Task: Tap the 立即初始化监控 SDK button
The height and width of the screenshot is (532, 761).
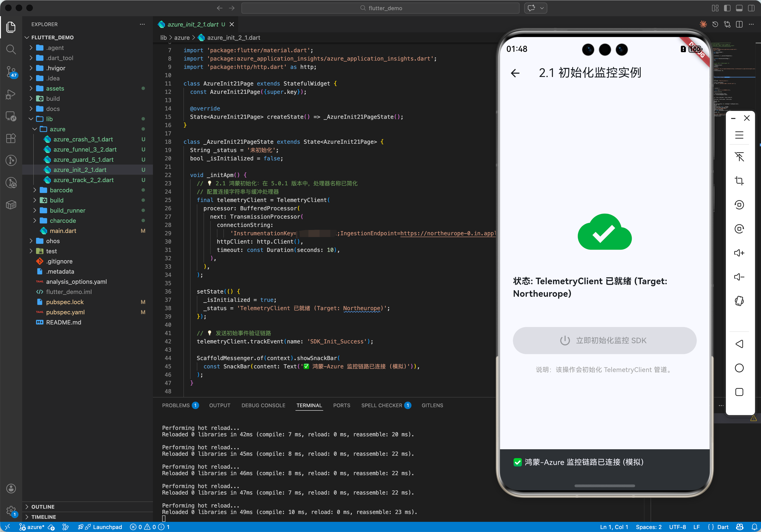Action: click(x=604, y=340)
